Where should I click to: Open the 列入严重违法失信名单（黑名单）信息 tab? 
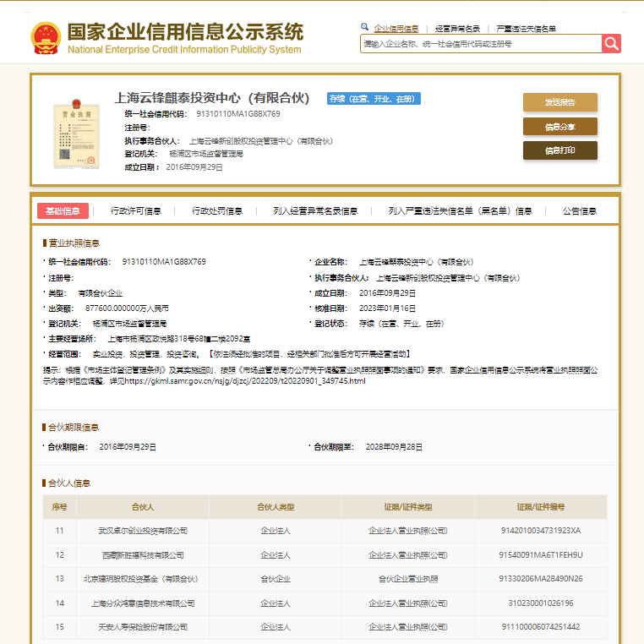[461, 210]
